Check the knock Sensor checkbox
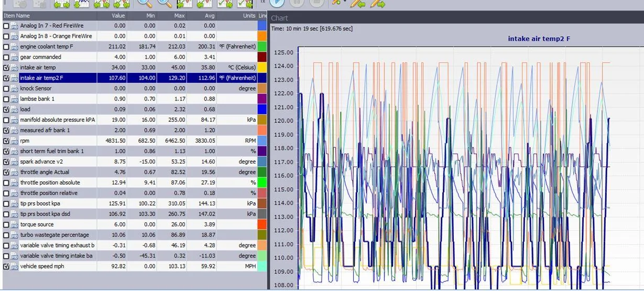 coord(6,89)
